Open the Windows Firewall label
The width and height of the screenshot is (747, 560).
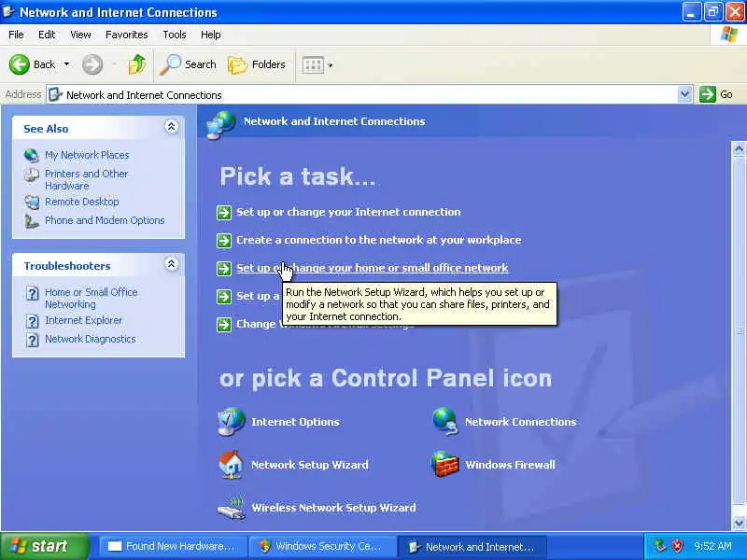(x=510, y=465)
